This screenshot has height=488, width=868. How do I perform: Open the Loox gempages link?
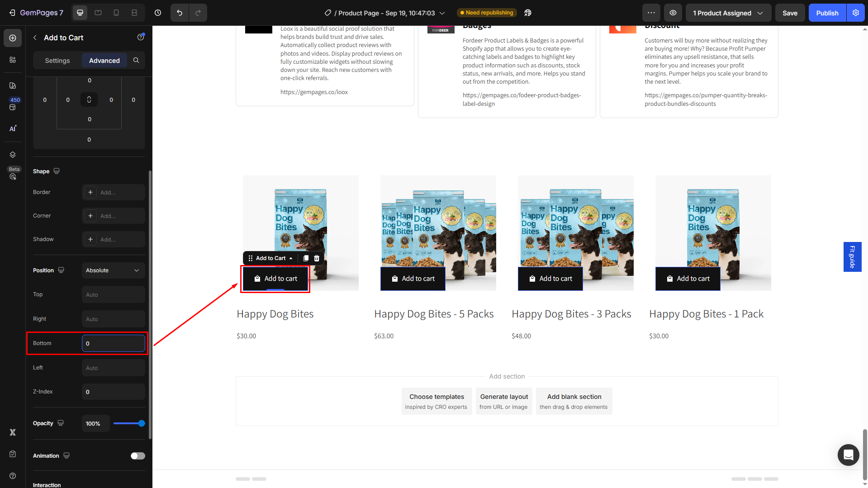click(x=314, y=92)
